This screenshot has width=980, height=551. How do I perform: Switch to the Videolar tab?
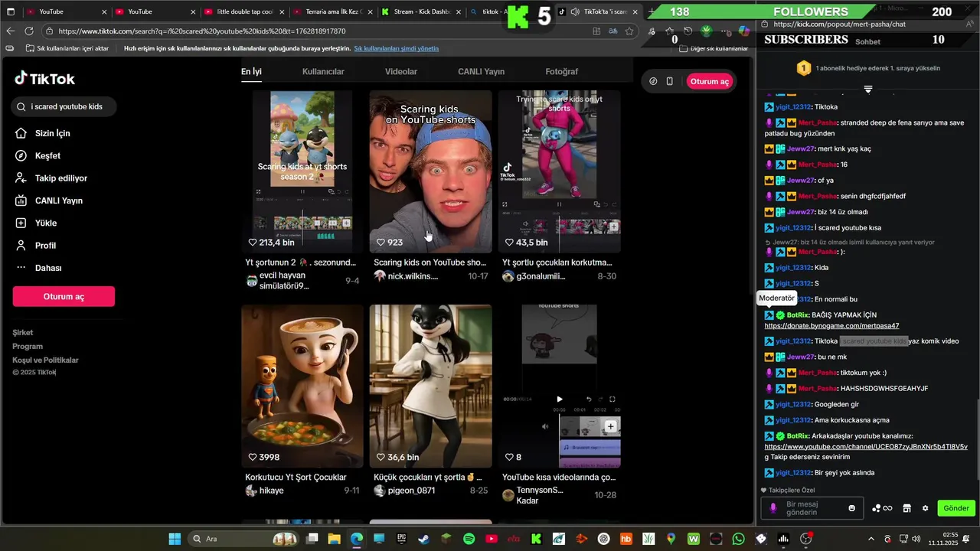(x=401, y=71)
